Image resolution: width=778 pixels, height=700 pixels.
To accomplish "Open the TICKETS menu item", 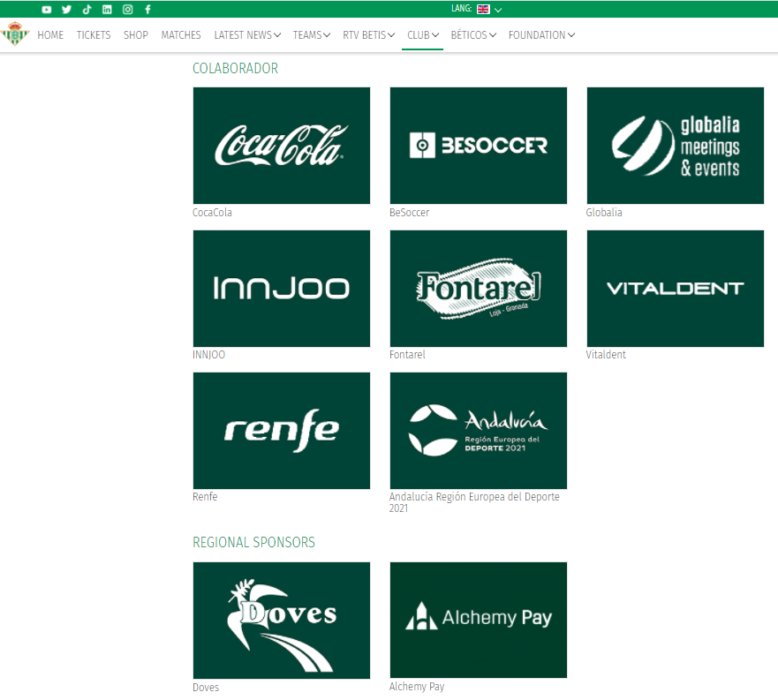I will 94,35.
